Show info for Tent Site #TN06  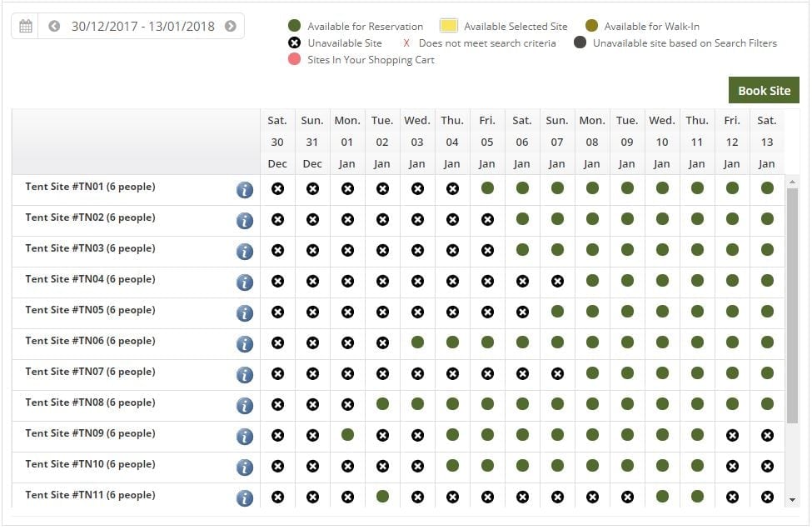(x=244, y=344)
